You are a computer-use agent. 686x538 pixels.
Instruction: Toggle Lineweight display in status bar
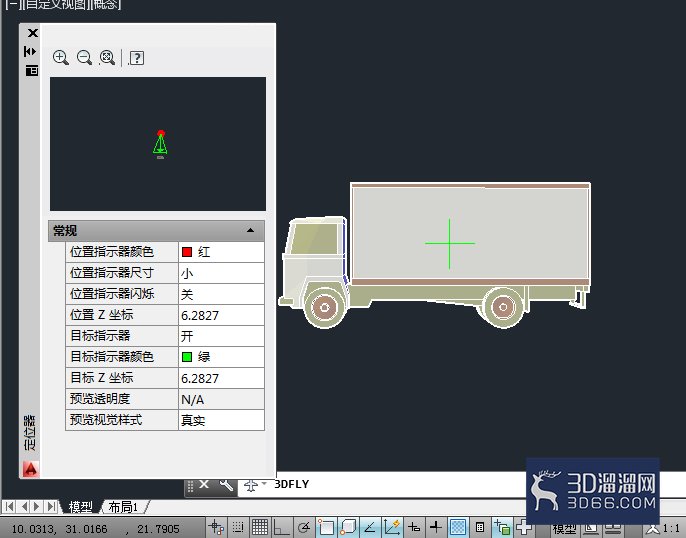click(435, 528)
